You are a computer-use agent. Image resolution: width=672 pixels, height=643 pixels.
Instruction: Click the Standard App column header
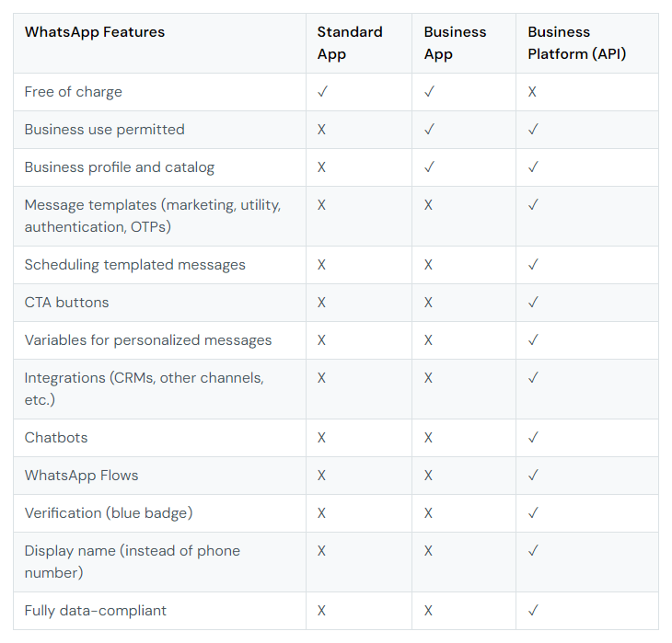click(x=350, y=43)
